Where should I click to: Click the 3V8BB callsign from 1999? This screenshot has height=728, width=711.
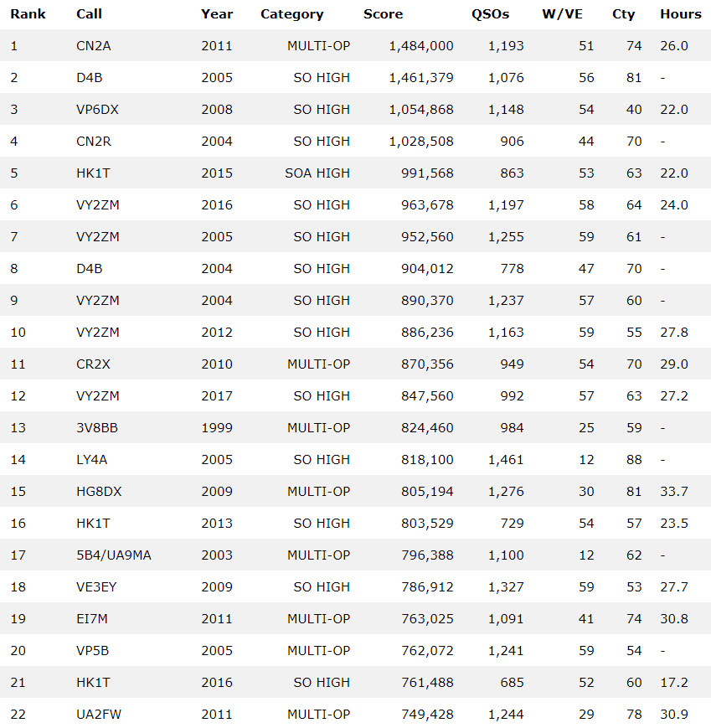pyautogui.click(x=96, y=428)
